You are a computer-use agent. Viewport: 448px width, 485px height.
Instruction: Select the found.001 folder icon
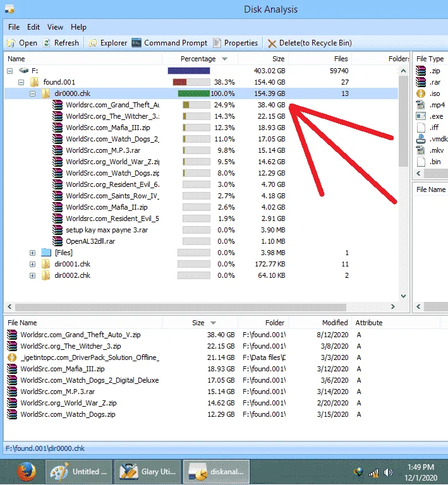(x=34, y=82)
